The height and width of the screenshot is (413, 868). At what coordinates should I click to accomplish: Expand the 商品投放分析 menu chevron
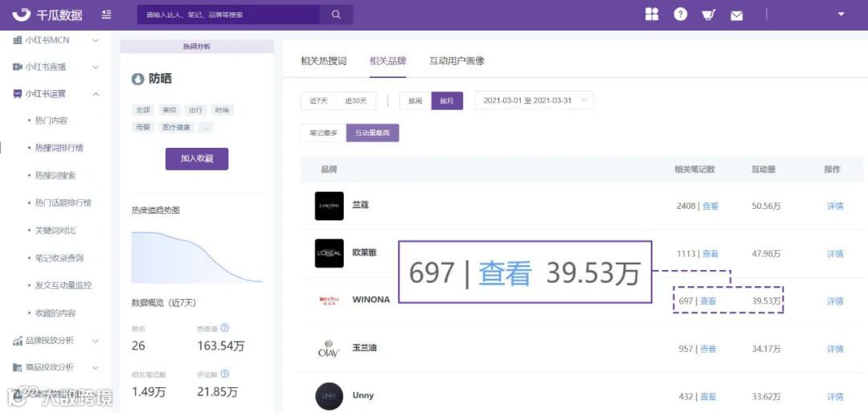pos(95,368)
